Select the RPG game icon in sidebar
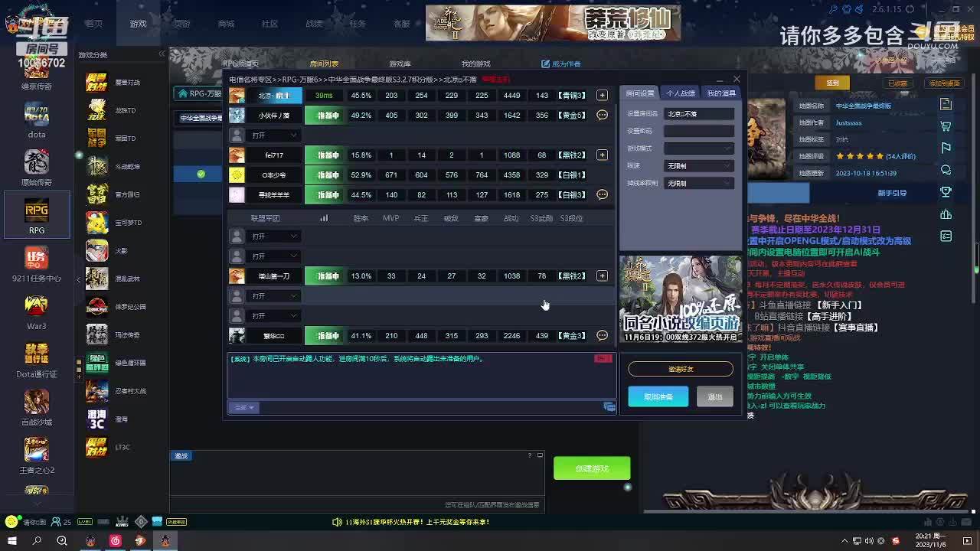This screenshot has height=551, width=980. [x=36, y=215]
